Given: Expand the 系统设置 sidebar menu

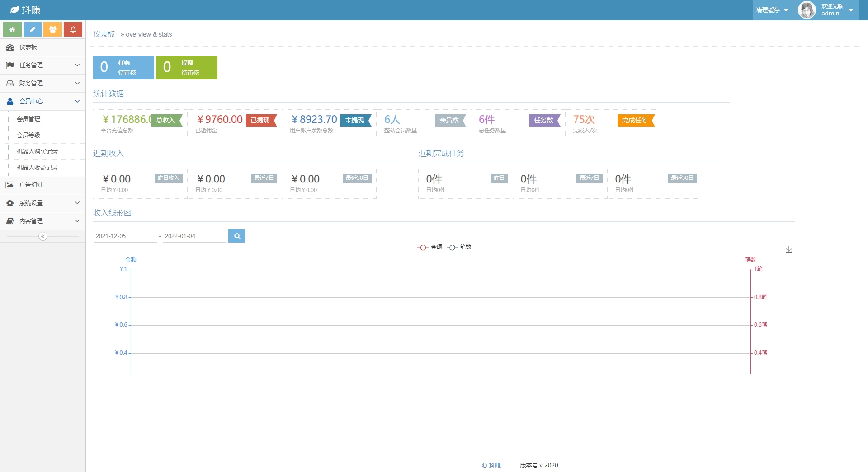Looking at the screenshot, I should click(42, 203).
